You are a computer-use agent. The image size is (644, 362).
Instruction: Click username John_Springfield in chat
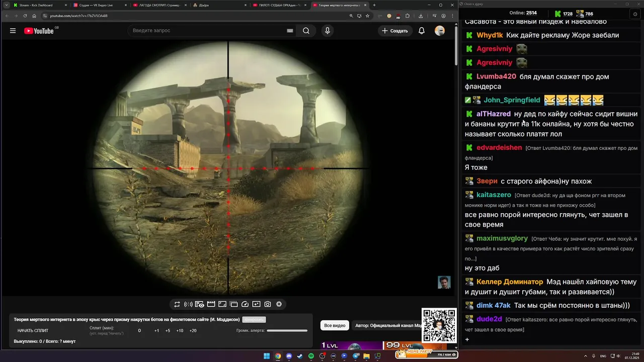[x=512, y=100]
